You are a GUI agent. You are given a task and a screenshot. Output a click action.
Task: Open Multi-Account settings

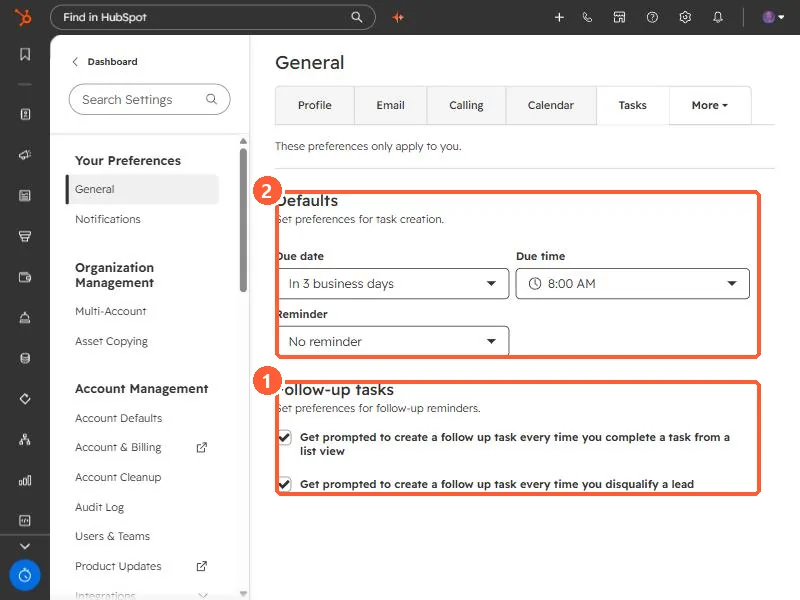coord(111,311)
